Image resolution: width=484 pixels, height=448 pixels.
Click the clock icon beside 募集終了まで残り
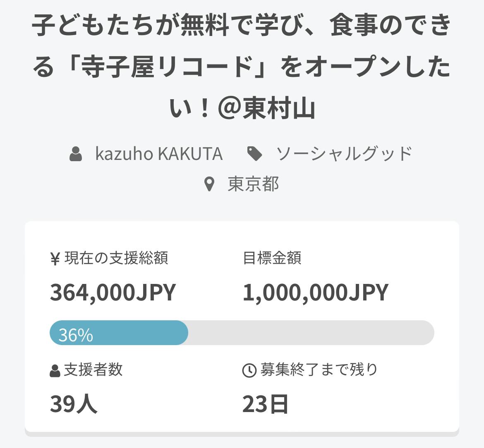249,371
